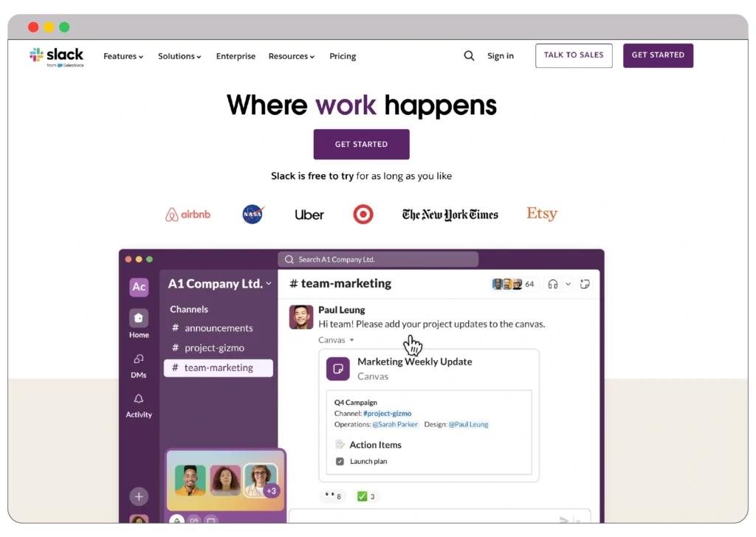Click the Get Started button below the headline
Viewport: 756px width, 537px height.
362,144
